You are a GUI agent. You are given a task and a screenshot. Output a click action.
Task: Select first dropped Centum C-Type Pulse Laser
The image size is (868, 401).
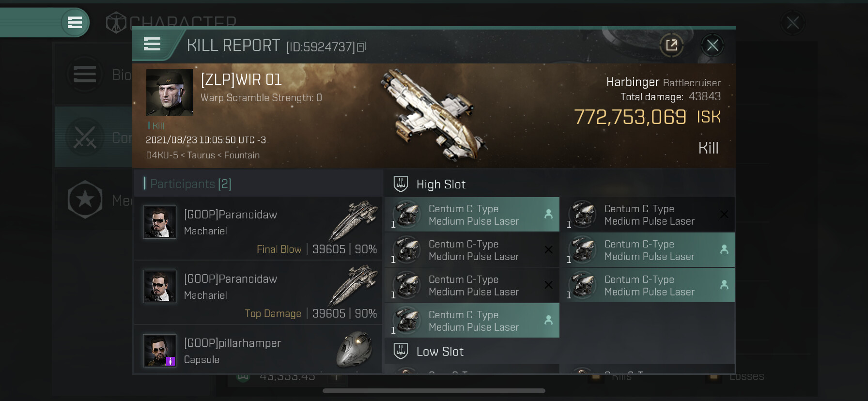coord(472,215)
